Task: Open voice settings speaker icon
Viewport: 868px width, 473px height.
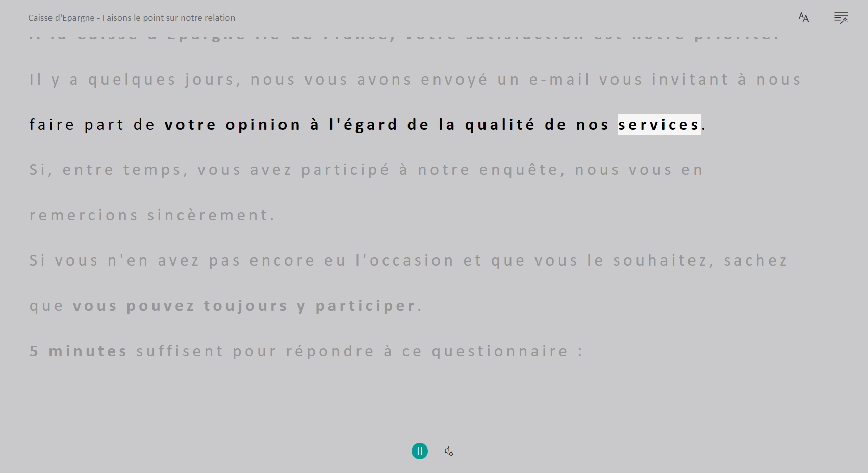Action: 449,451
